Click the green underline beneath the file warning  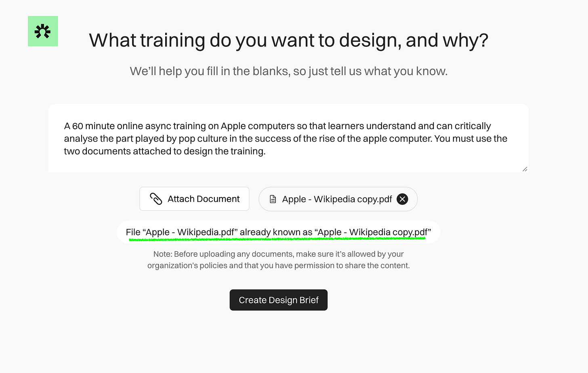277,239
